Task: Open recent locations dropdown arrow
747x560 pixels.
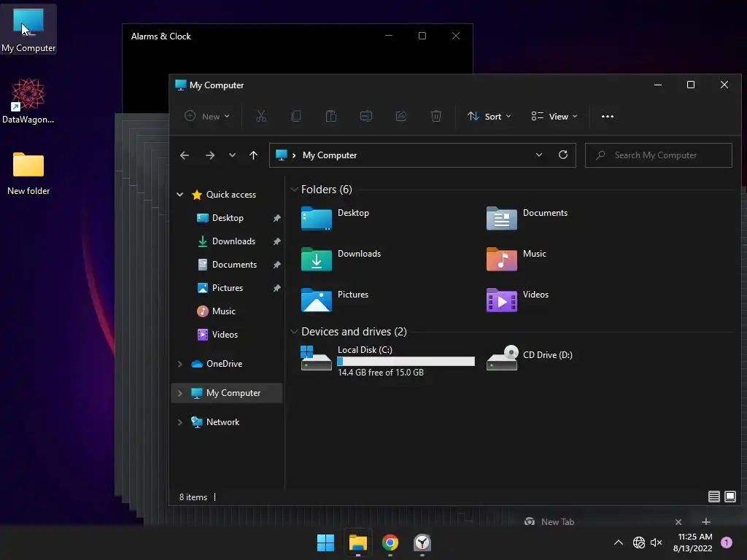Action: coord(232,155)
